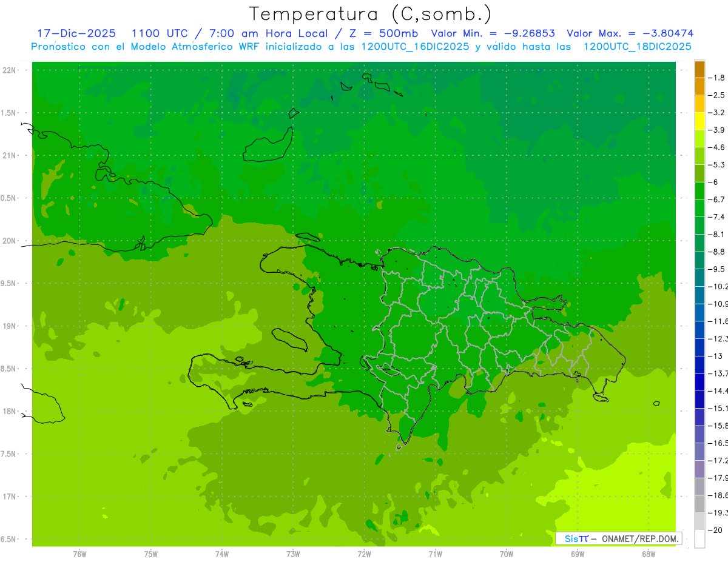
Task: Click the latitude label '20N'
Action: [10, 241]
